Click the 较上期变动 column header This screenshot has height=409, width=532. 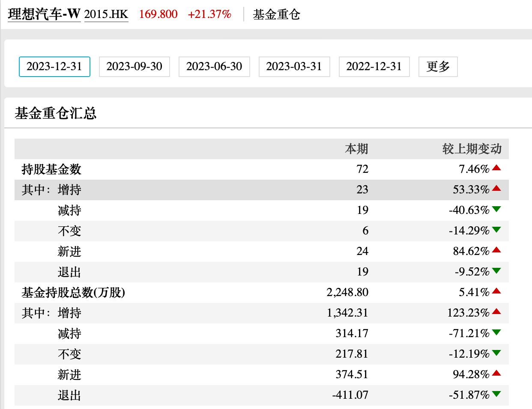coord(472,149)
